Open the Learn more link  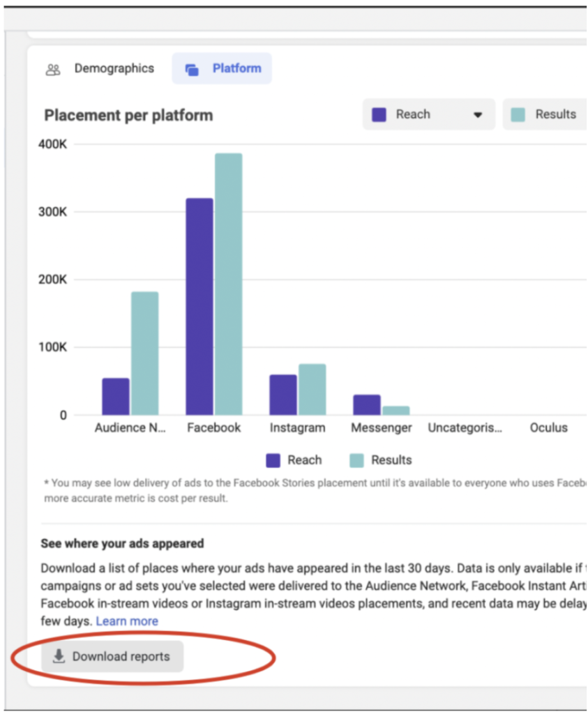tap(127, 621)
